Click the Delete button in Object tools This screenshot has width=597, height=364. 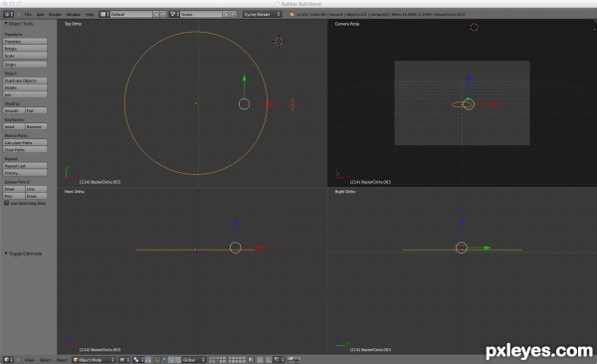click(25, 88)
